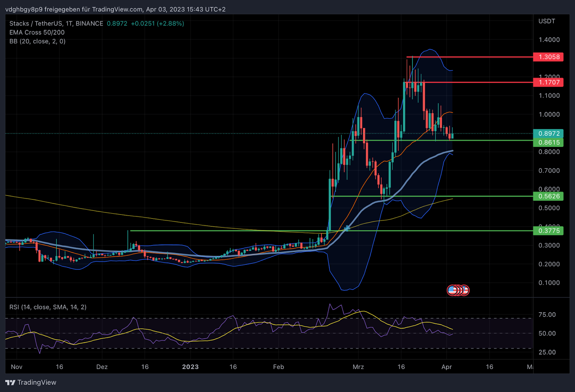The width and height of the screenshot is (575, 392).
Task: Select the RSI (14, close, SMA, 14, 2) legend
Action: click(48, 307)
